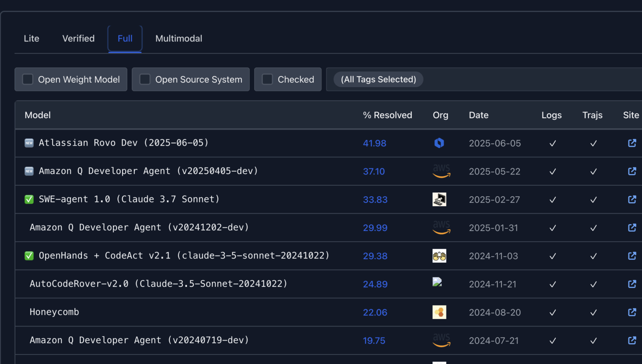Click the green checked badge on SWE-agent 1.0
The image size is (642, 364).
click(29, 199)
